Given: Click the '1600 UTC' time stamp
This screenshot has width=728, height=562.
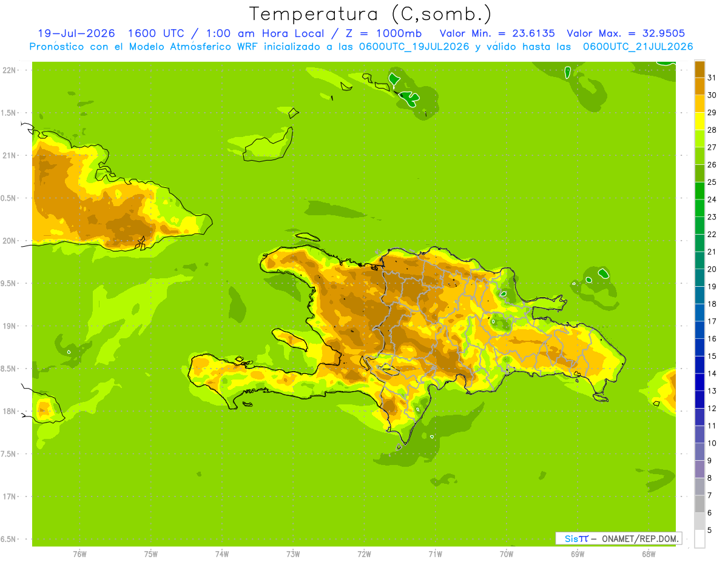Looking at the screenshot, I should pyautogui.click(x=156, y=33).
